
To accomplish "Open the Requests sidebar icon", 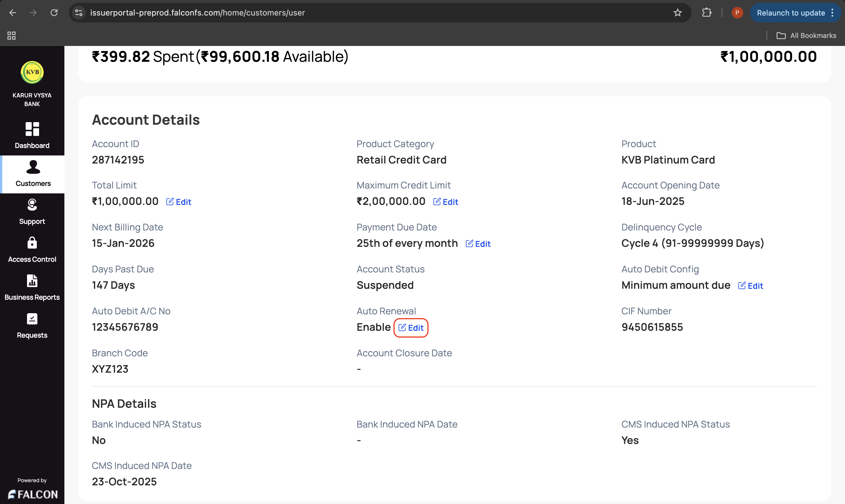I will point(32,319).
